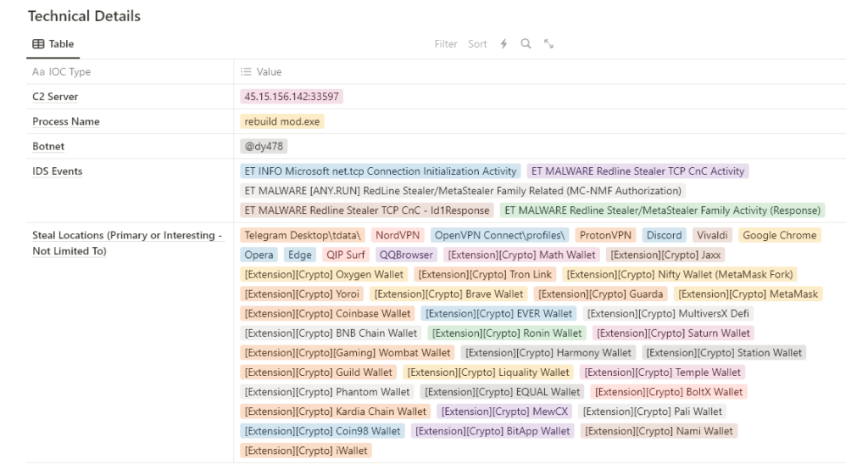Screen dimensions: 868x476
Task: Click the expand full-page arrows icon
Action: pyautogui.click(x=548, y=44)
